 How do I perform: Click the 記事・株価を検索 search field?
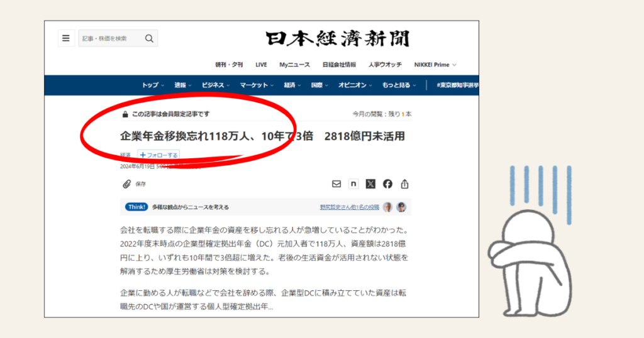coord(110,38)
